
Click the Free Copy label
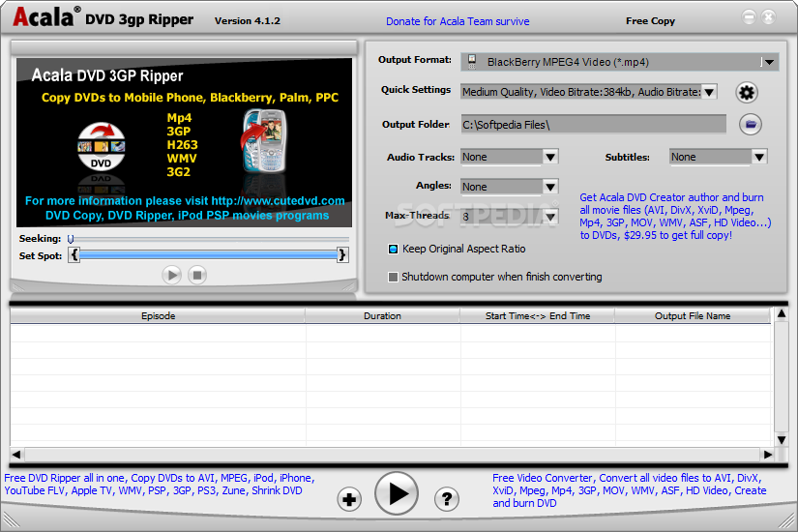click(x=650, y=21)
